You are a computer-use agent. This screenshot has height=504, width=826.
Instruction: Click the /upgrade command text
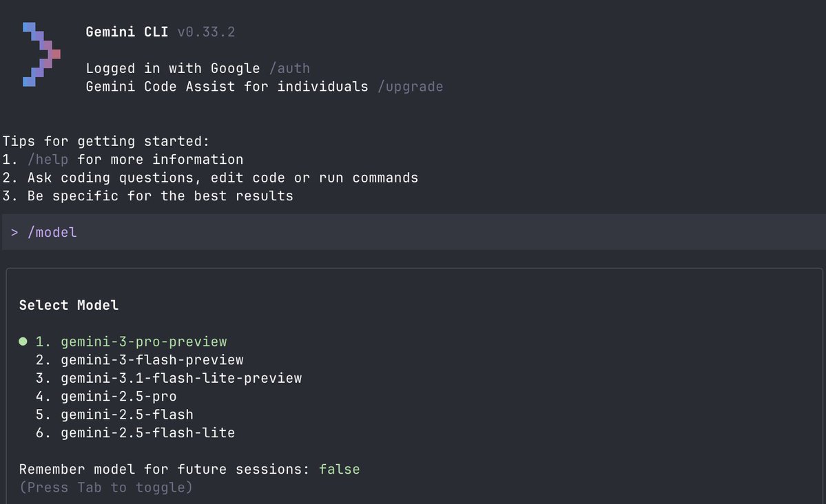coord(411,87)
